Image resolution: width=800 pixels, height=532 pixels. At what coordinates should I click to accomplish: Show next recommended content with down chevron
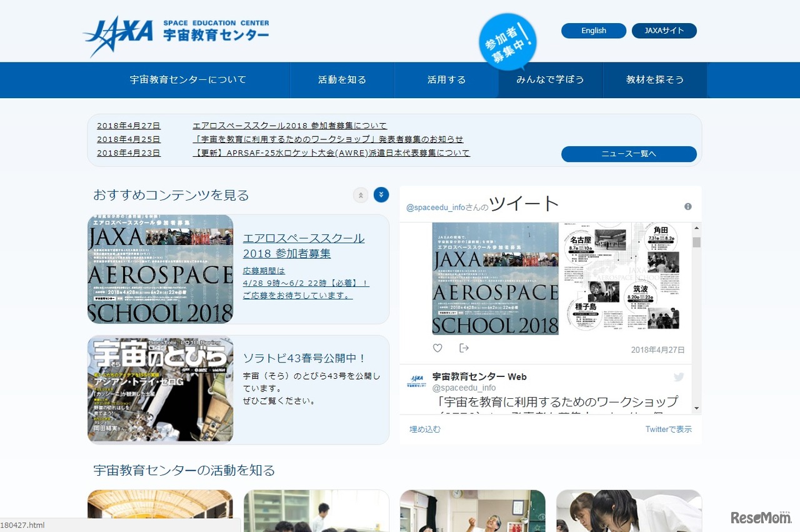pyautogui.click(x=381, y=195)
